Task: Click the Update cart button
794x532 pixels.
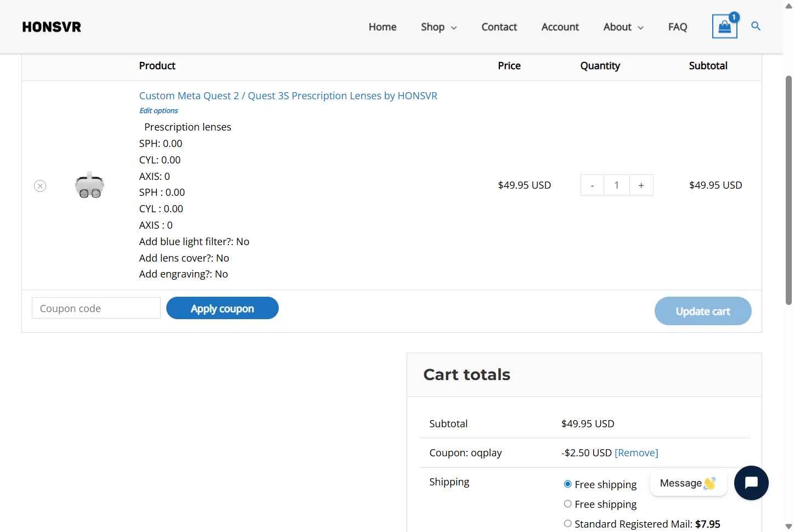Action: click(703, 311)
